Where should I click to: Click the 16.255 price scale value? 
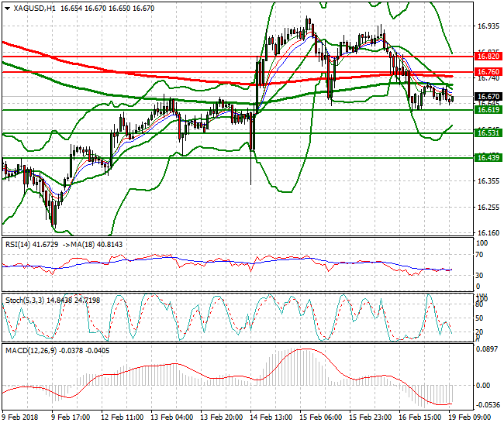pos(488,208)
